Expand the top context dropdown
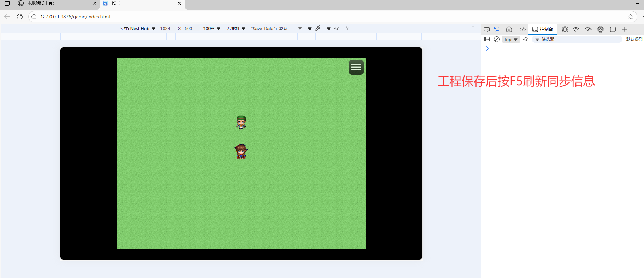 pos(511,40)
